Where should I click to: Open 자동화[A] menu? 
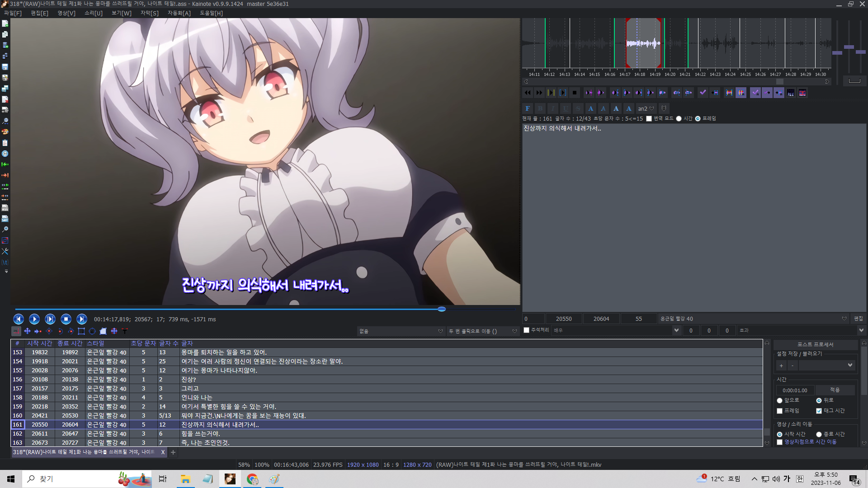179,13
